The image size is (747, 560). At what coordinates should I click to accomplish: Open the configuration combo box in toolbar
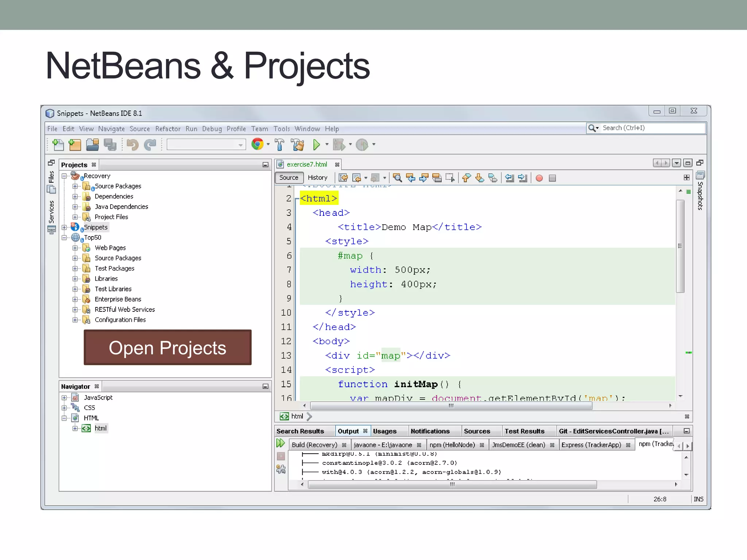coord(206,145)
